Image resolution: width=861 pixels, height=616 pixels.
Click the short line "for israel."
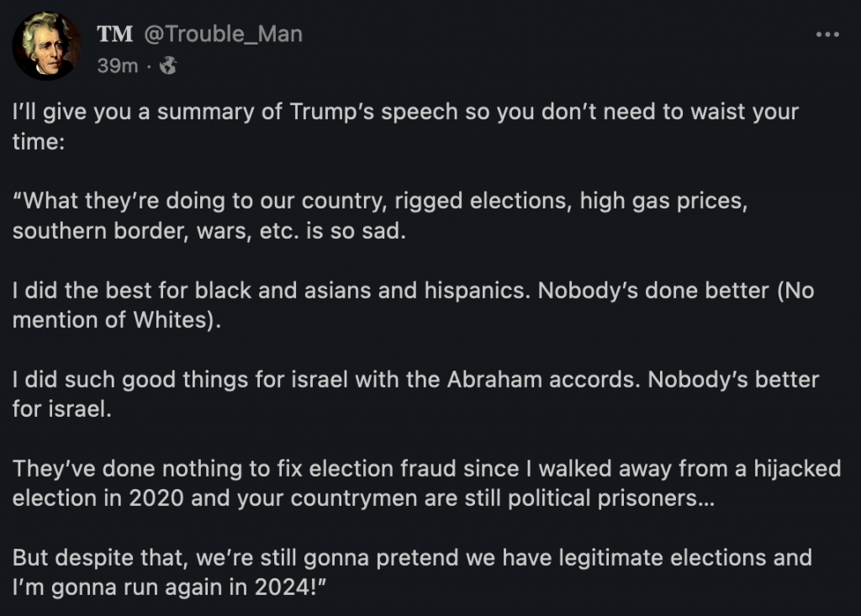(61, 410)
